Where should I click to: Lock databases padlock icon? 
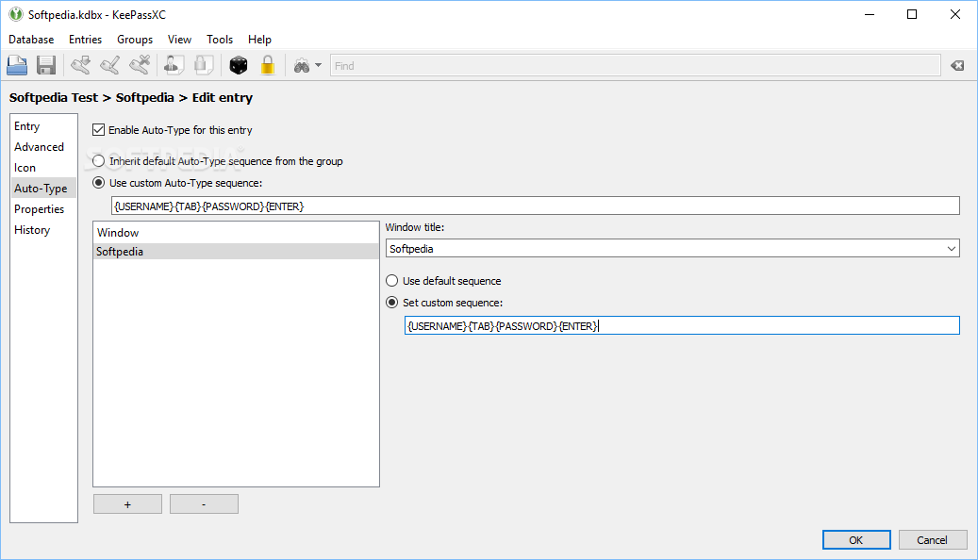pos(268,65)
